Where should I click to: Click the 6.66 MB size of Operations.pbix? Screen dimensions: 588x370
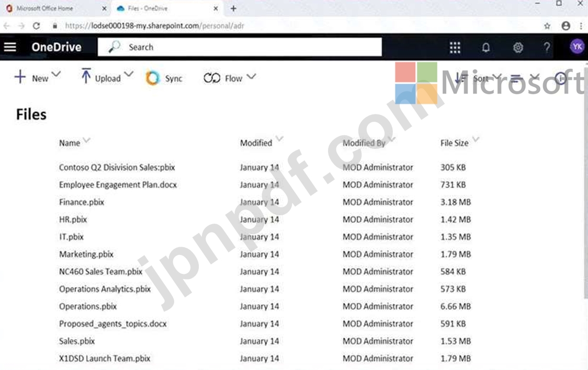tap(456, 306)
